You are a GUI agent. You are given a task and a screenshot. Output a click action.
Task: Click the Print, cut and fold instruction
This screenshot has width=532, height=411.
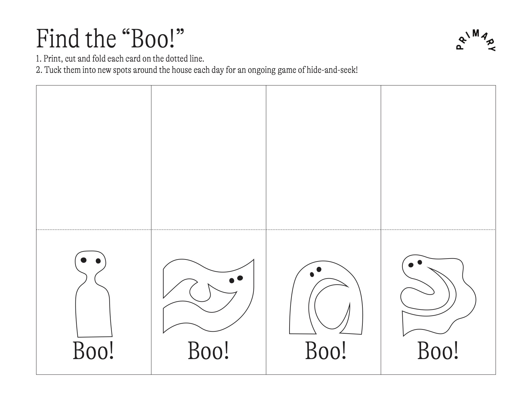click(x=120, y=59)
